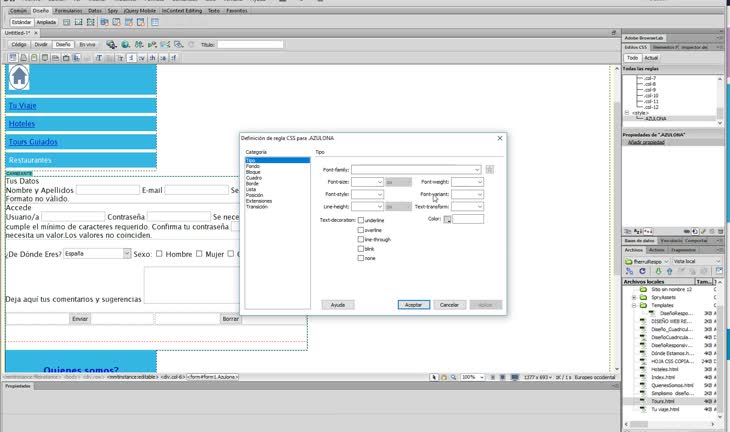
Task: Select the Bloque category
Action: 253,172
